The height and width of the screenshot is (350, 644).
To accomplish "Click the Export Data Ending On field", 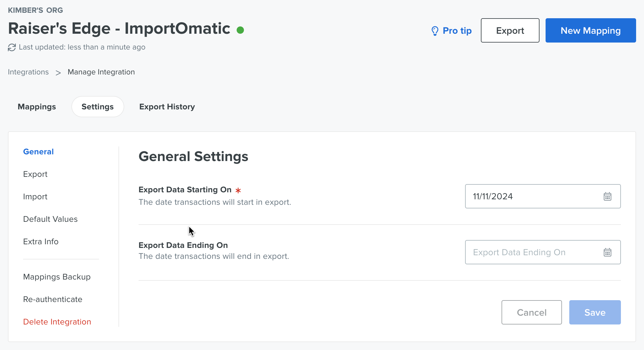I will click(543, 252).
